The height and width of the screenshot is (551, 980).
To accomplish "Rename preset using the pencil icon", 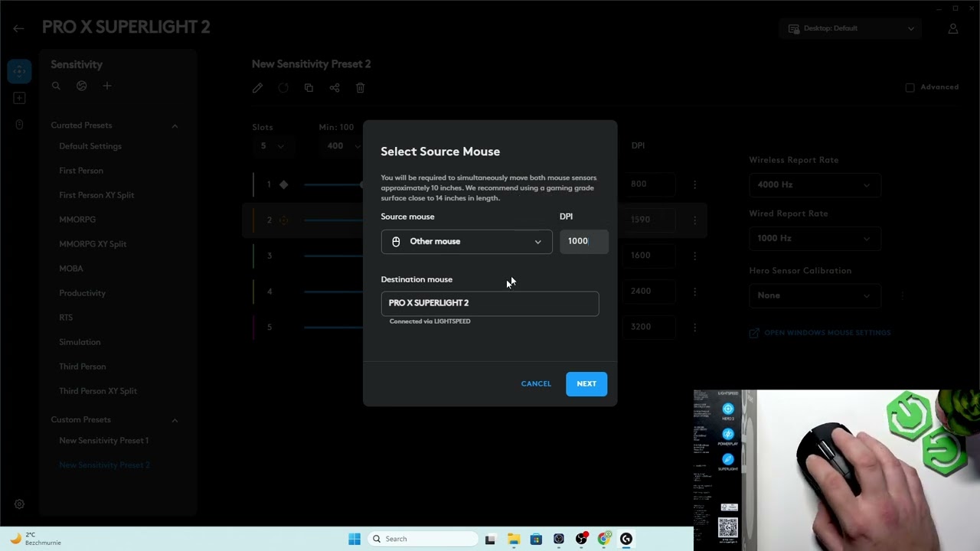I will coord(257,88).
